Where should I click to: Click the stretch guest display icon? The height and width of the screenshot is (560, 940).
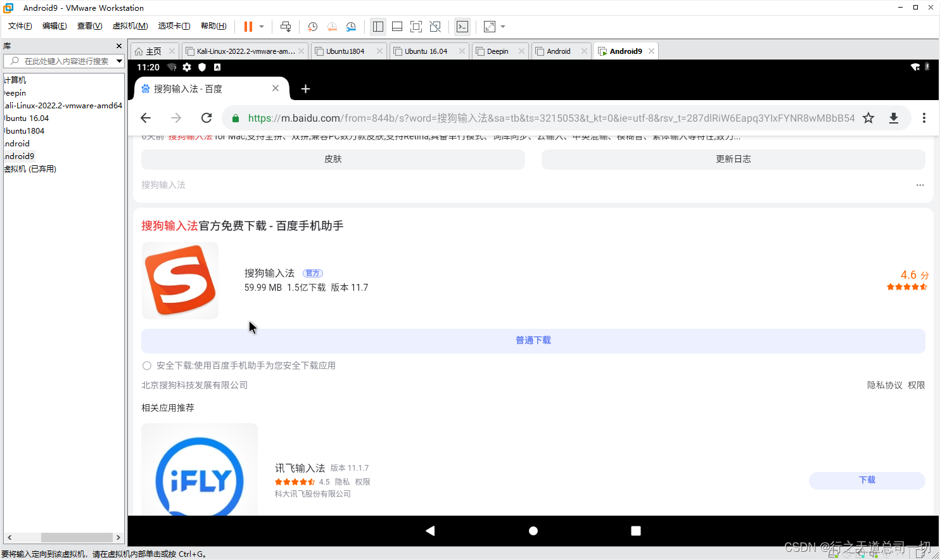point(490,27)
